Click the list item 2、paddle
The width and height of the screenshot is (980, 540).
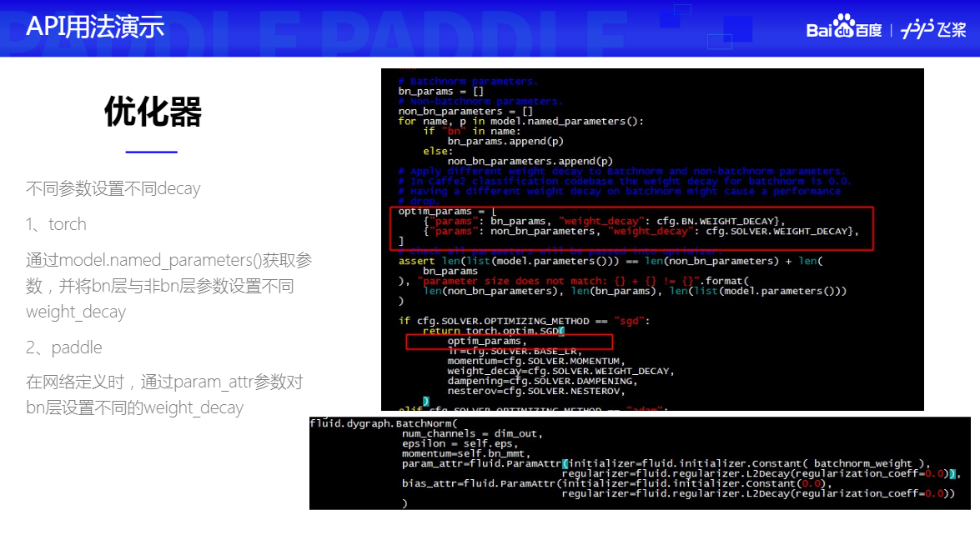[63, 347]
